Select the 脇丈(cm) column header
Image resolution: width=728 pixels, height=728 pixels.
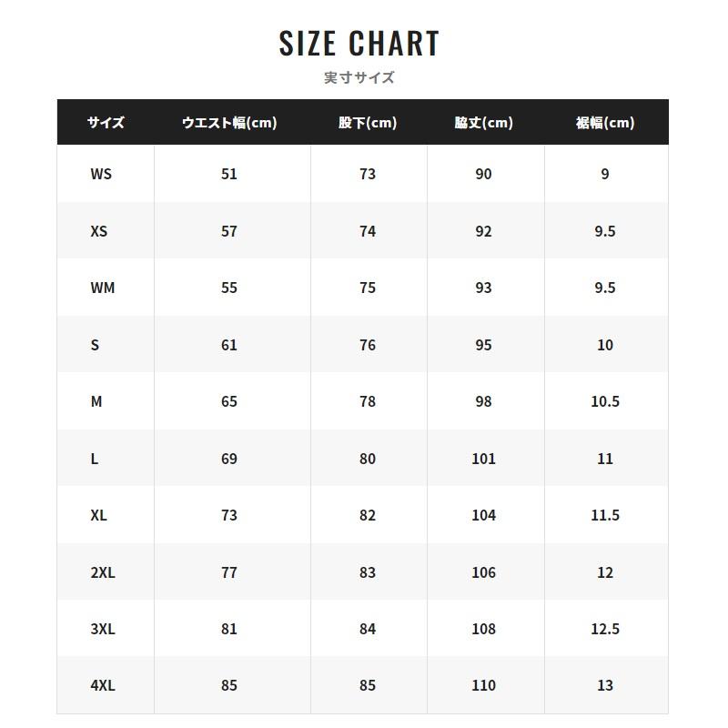(x=483, y=123)
